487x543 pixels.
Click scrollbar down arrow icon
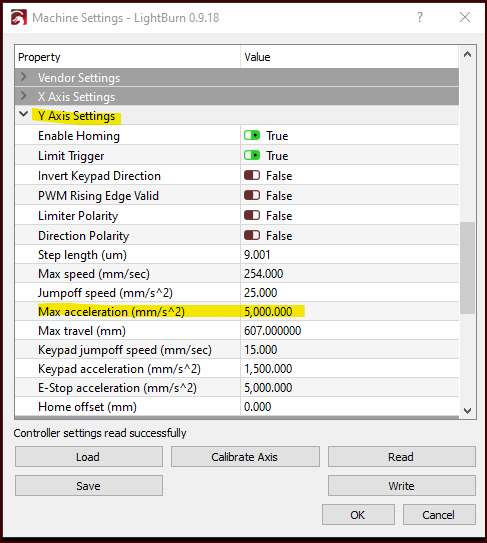(x=467, y=411)
